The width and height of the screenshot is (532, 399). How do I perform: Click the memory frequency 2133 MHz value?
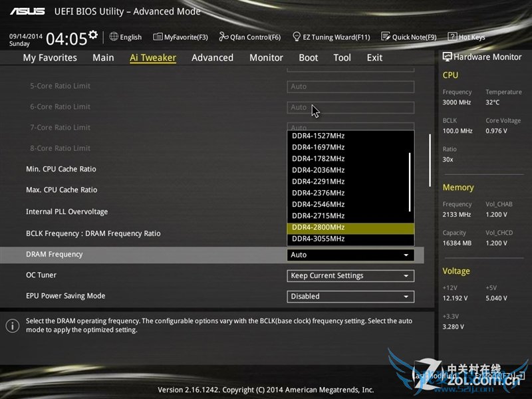[x=457, y=214]
